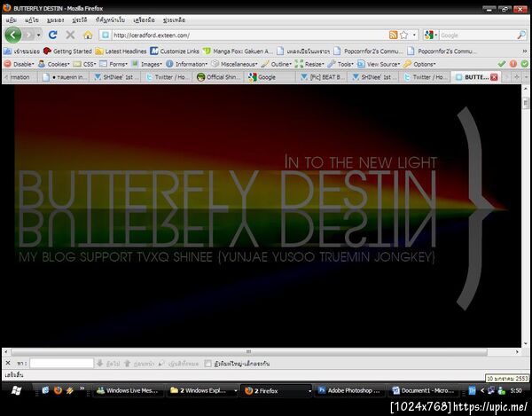Switch to the first Twitter / Ho... tab
Viewport: 532px width, 416px height.
click(x=167, y=77)
